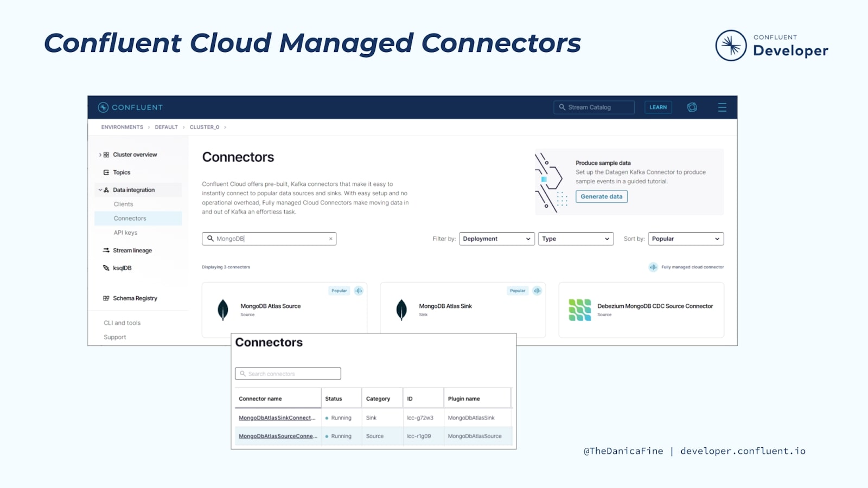Viewport: 868px width, 488px height.
Task: Go to DEFAULT breadcrumb
Action: [166, 127]
